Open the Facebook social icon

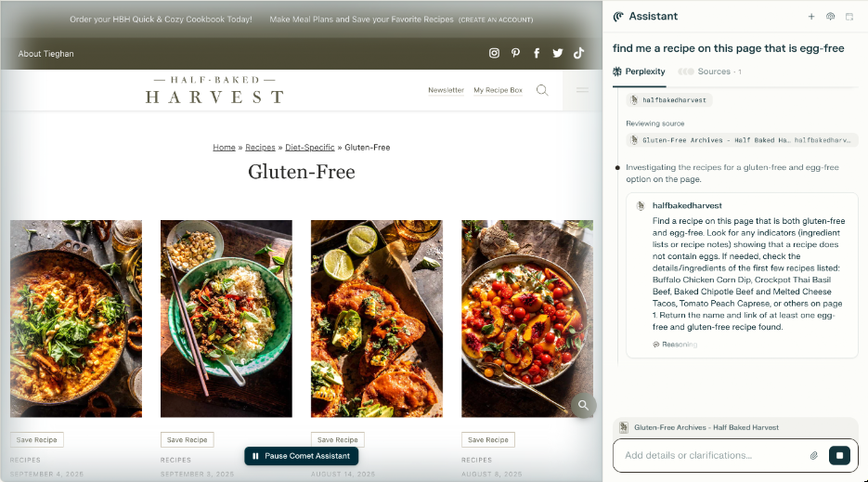[x=537, y=53]
